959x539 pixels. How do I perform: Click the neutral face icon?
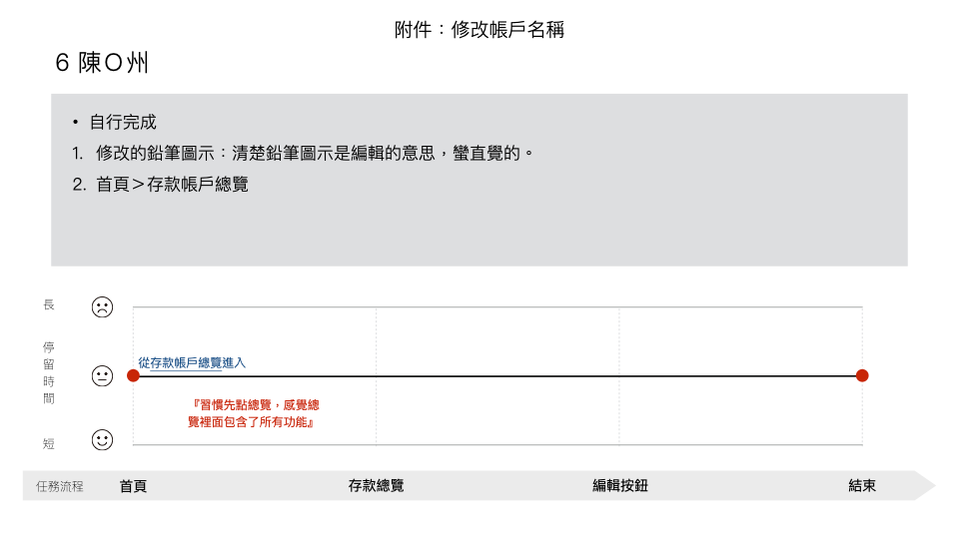point(102,376)
